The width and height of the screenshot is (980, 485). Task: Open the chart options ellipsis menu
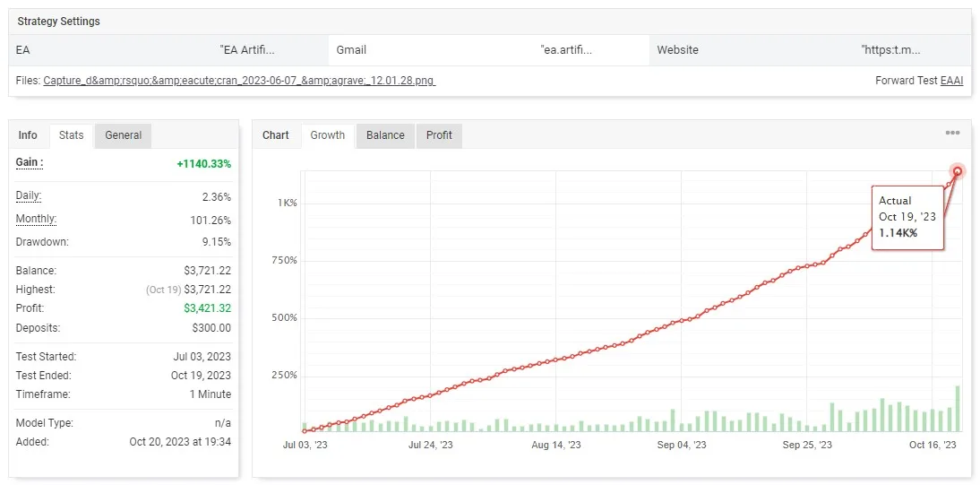tap(952, 134)
